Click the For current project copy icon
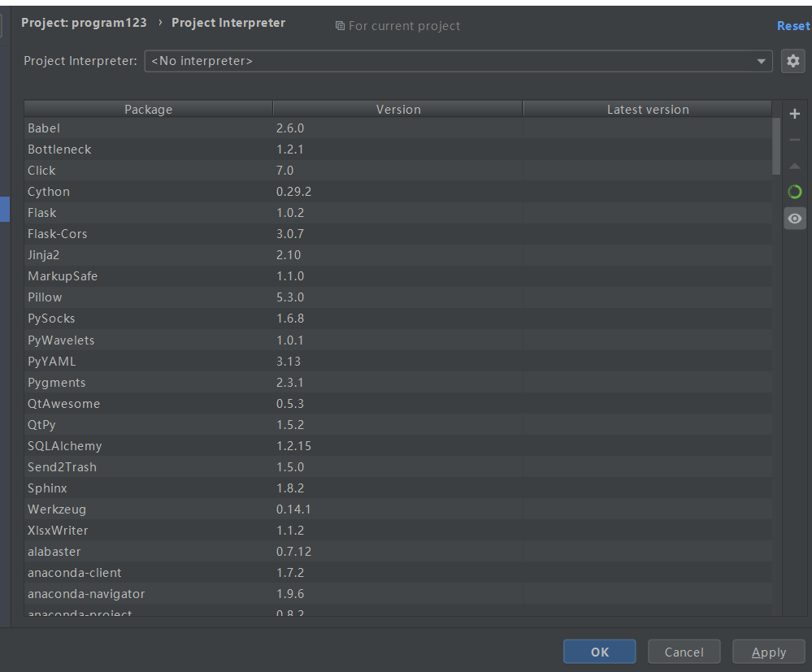 click(340, 26)
